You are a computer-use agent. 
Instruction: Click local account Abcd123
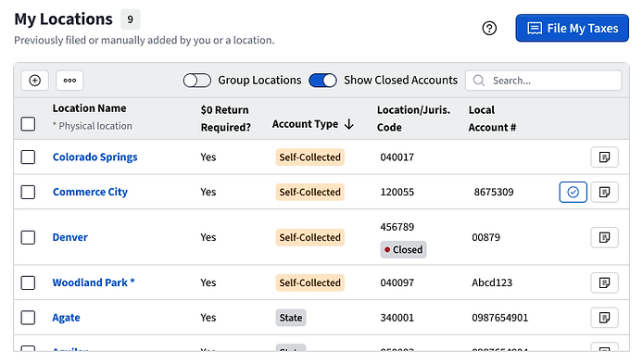492,282
